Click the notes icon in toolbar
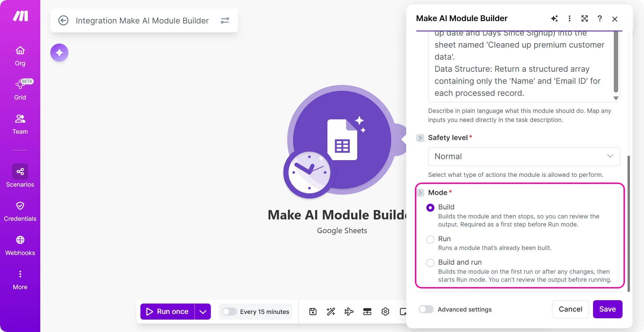This screenshot has height=332, width=644. click(x=403, y=312)
